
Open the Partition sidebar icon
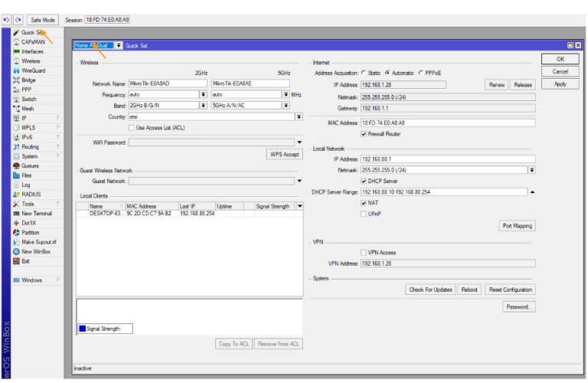pos(16,233)
